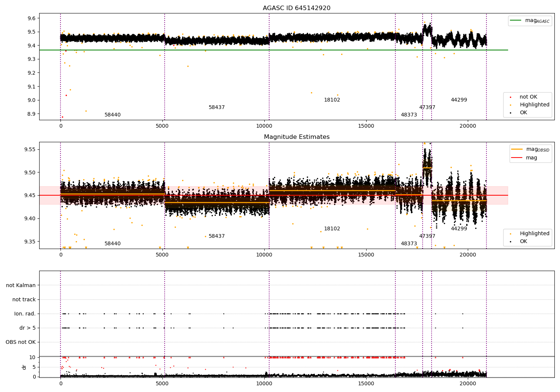This screenshot has height=392, width=560.
Task: Click the plot title 'AGASC ID 645142920'
Action: pyautogui.click(x=296, y=8)
